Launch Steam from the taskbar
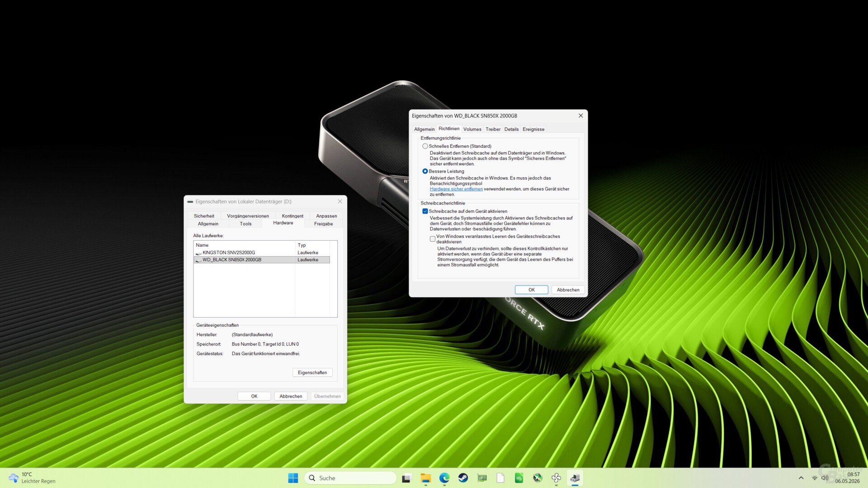The image size is (868, 488). (463, 478)
